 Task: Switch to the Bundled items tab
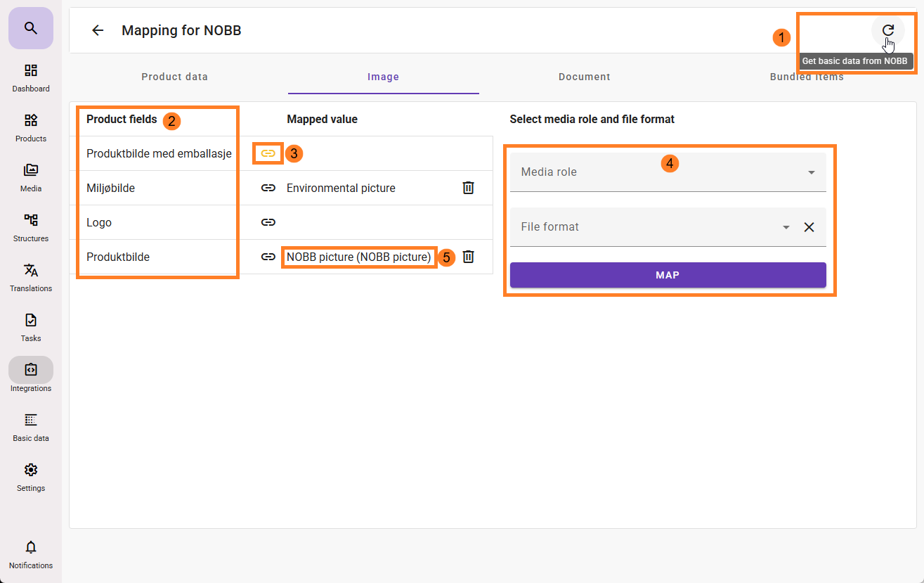click(x=807, y=77)
